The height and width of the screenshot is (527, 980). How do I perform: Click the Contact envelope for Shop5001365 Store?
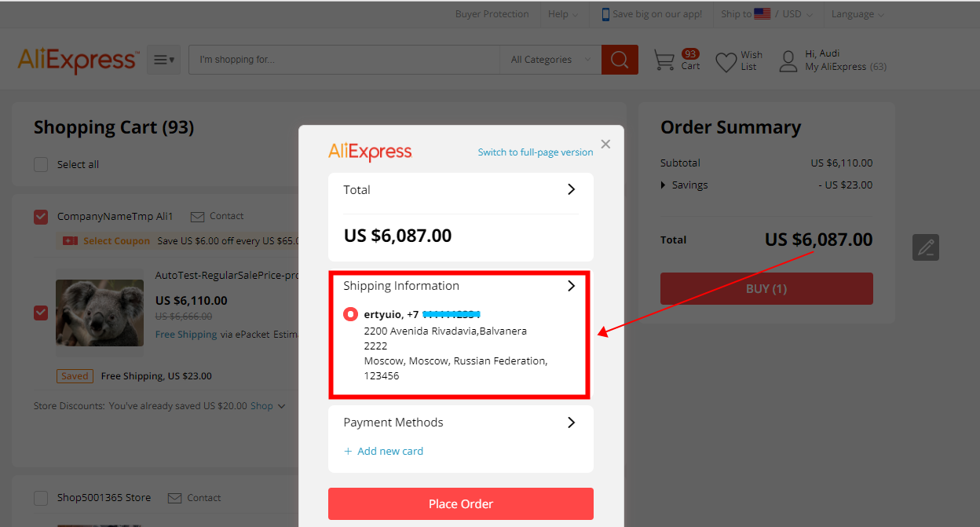(174, 498)
